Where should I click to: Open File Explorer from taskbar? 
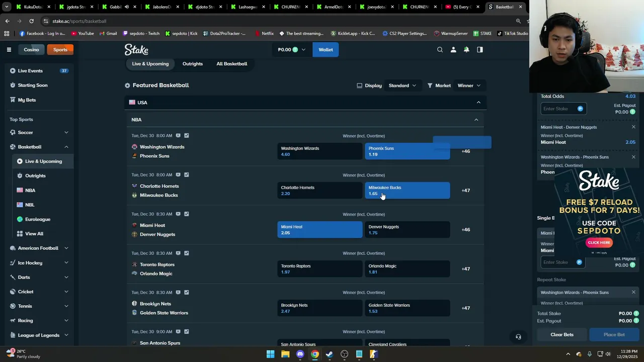(285, 354)
